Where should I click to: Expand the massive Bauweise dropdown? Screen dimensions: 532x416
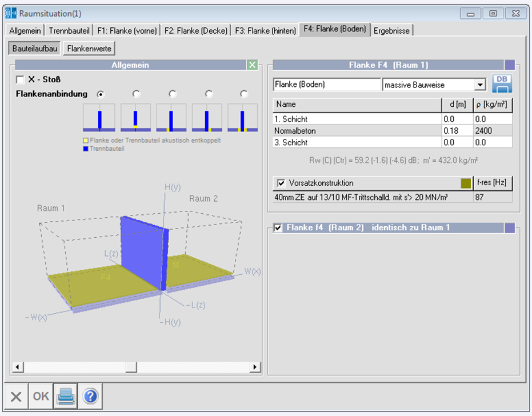(x=480, y=85)
